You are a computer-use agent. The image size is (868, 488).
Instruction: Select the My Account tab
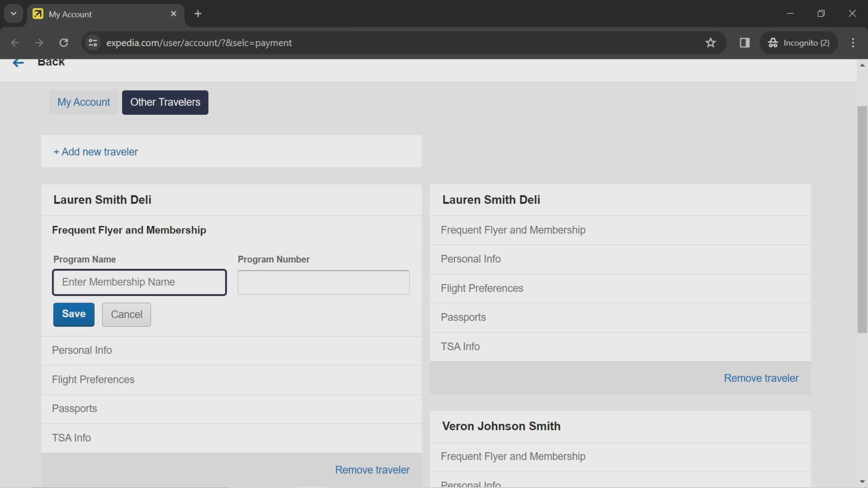[83, 102]
